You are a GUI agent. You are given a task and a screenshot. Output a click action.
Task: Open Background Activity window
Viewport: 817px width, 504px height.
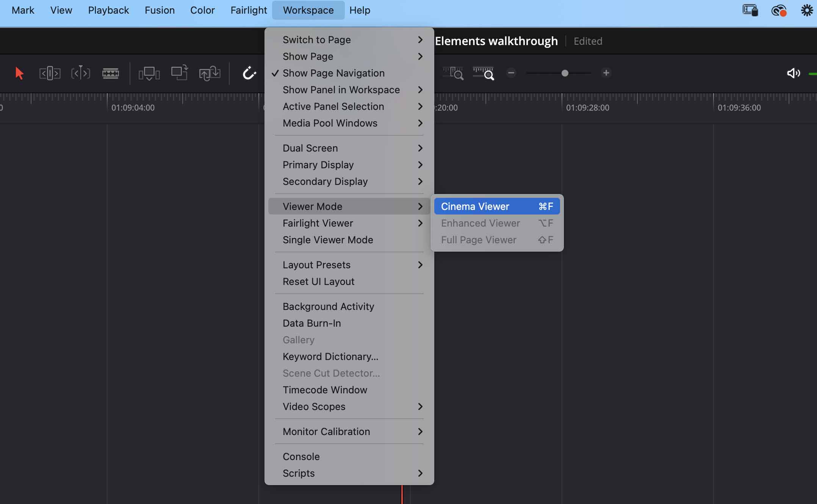[x=349, y=307]
